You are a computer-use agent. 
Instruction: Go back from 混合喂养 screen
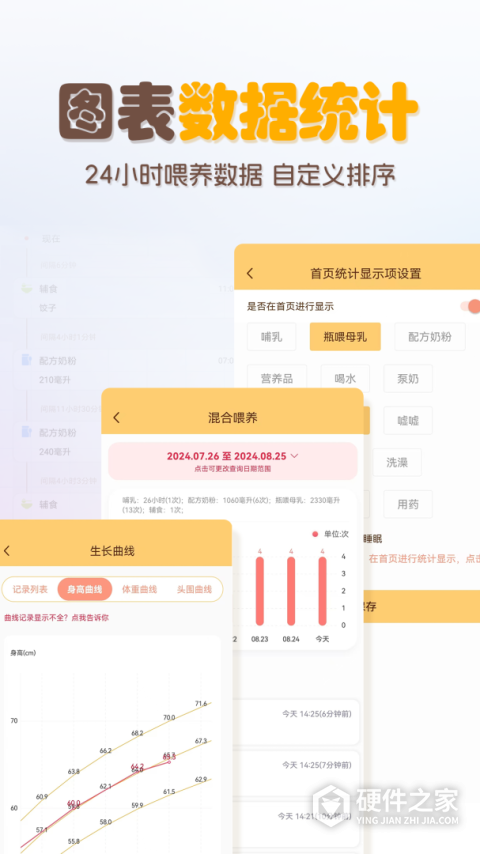pyautogui.click(x=117, y=418)
